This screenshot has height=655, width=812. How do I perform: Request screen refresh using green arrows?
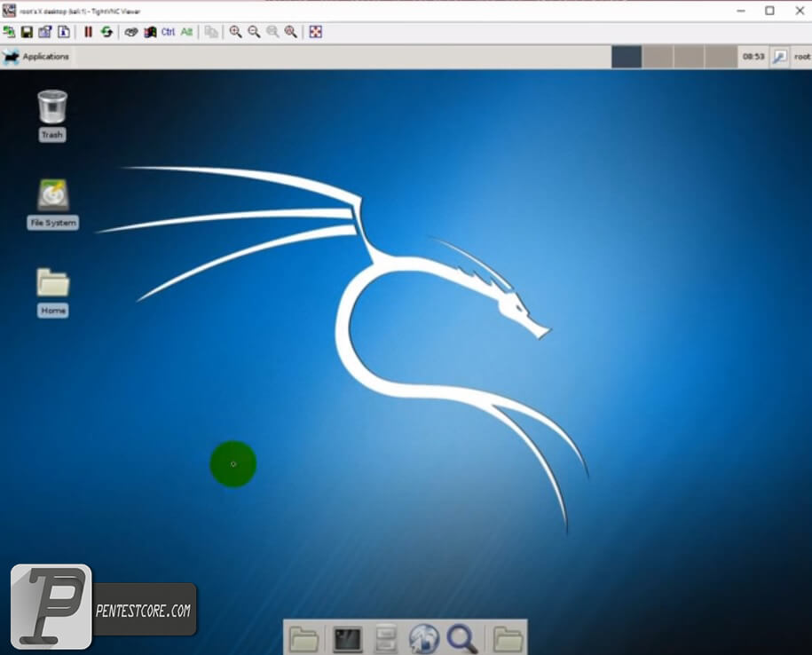coord(106,32)
